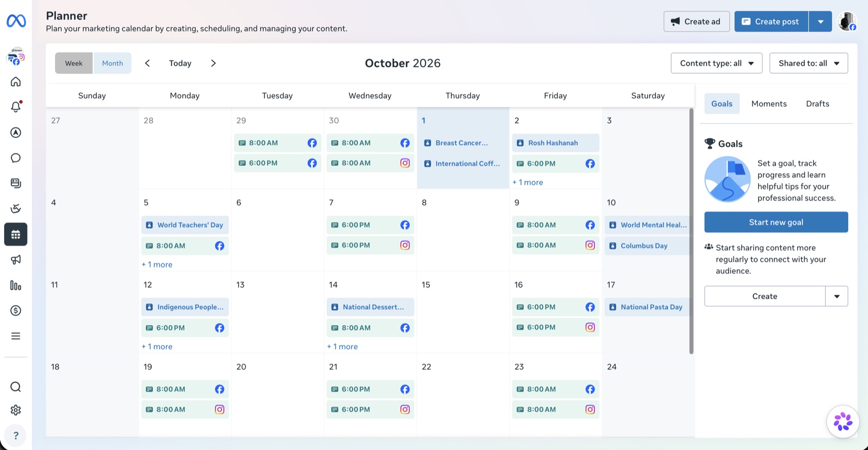The image size is (868, 450).
Task: Open the inbox chat bubble icon
Action: 16,158
